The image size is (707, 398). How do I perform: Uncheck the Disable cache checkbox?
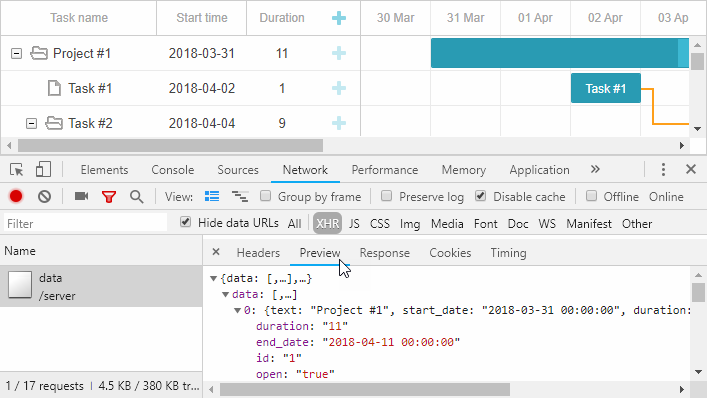pyautogui.click(x=481, y=196)
